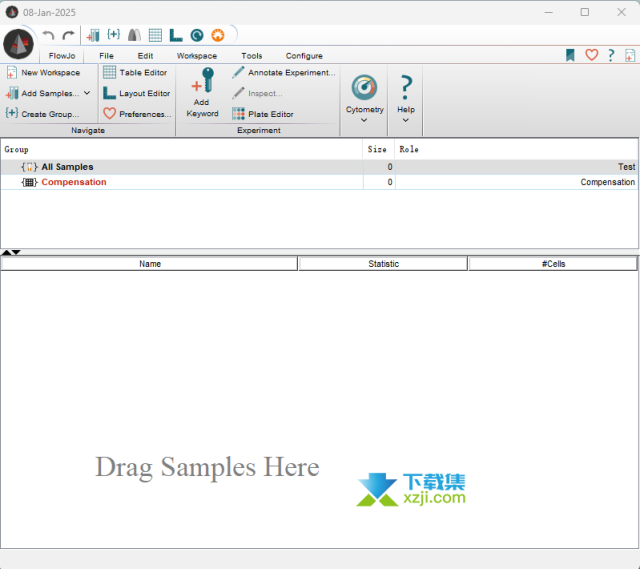Screen dimensions: 640x569
Task: Open Table Editor from the quick-access grid icon
Action: pos(155,36)
